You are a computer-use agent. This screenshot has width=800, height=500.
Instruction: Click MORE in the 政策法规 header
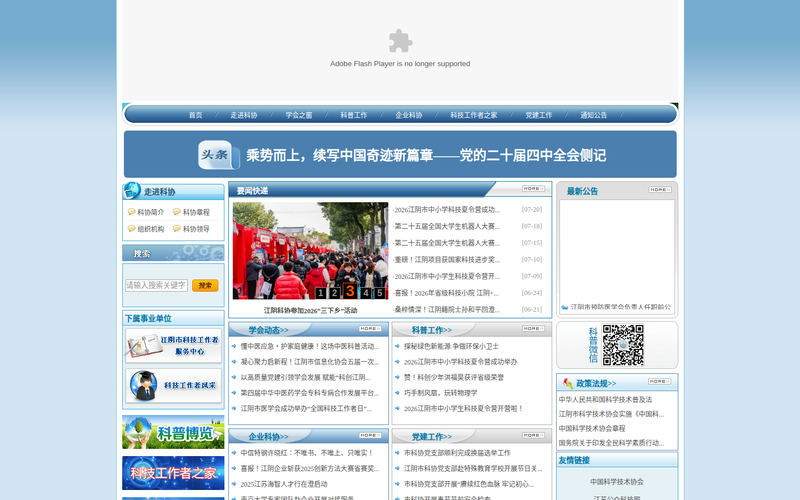(x=659, y=381)
